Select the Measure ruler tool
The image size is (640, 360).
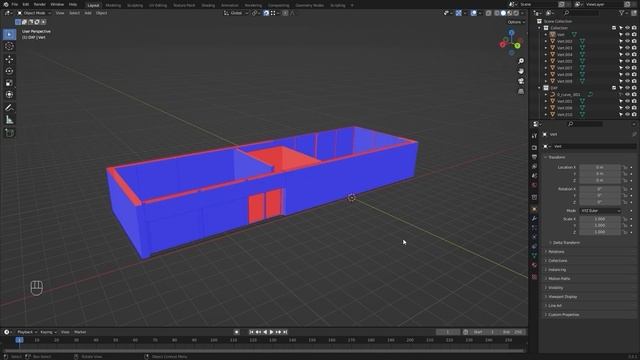coord(9,120)
